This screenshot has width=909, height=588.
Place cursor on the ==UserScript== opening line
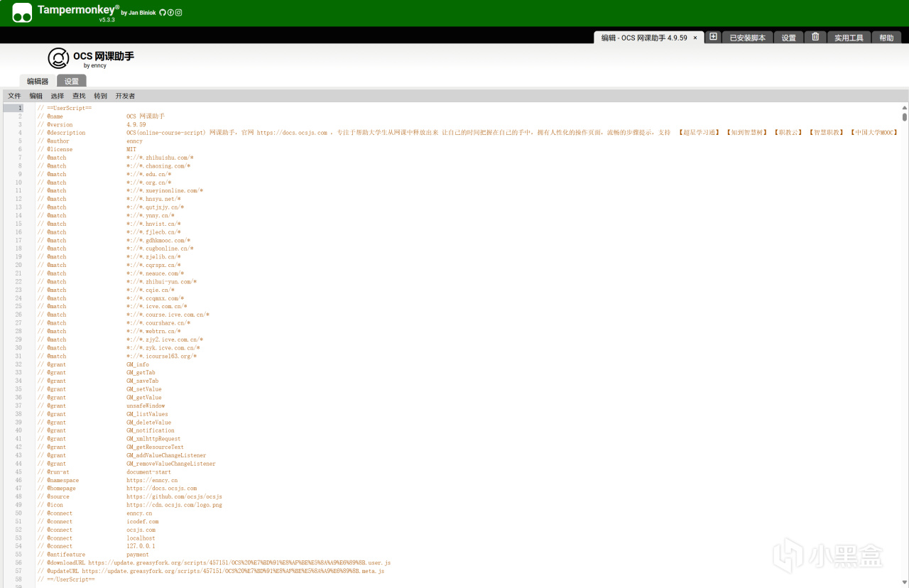[65, 108]
